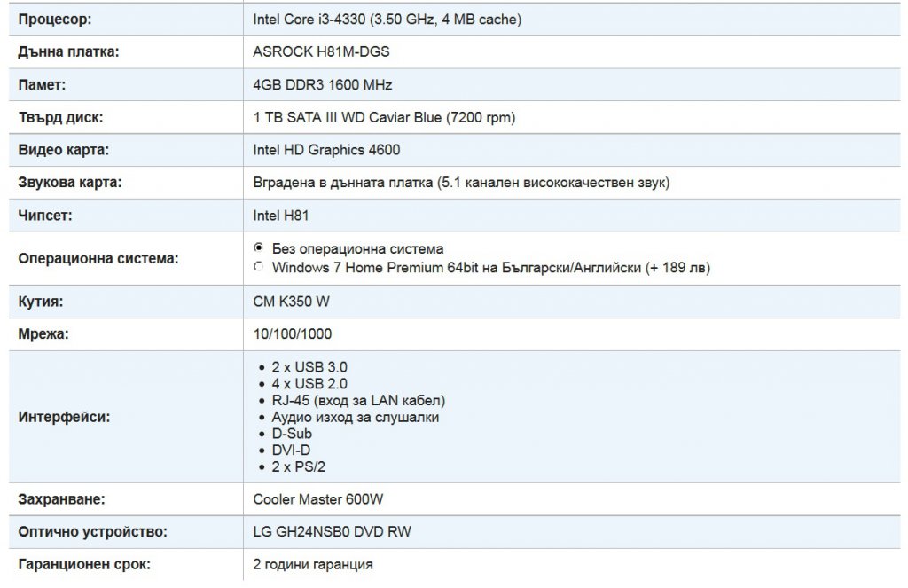Select Windows 7 Home Premium 64bit radio option

[x=258, y=266]
